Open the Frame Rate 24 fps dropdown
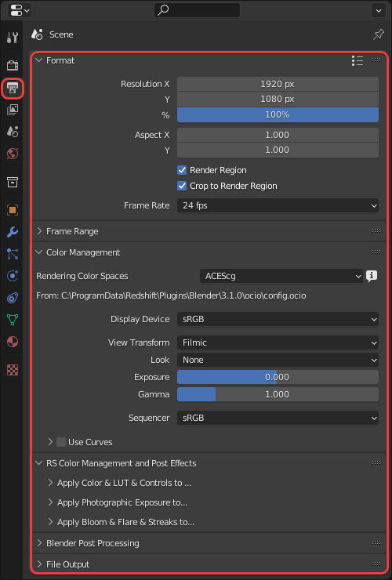This screenshot has width=392, height=580. tap(278, 205)
